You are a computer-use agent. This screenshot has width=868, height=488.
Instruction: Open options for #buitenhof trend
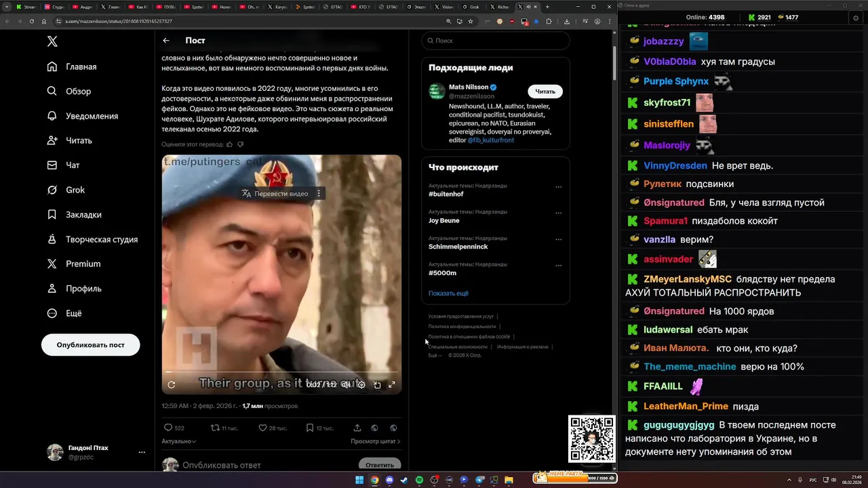point(558,187)
